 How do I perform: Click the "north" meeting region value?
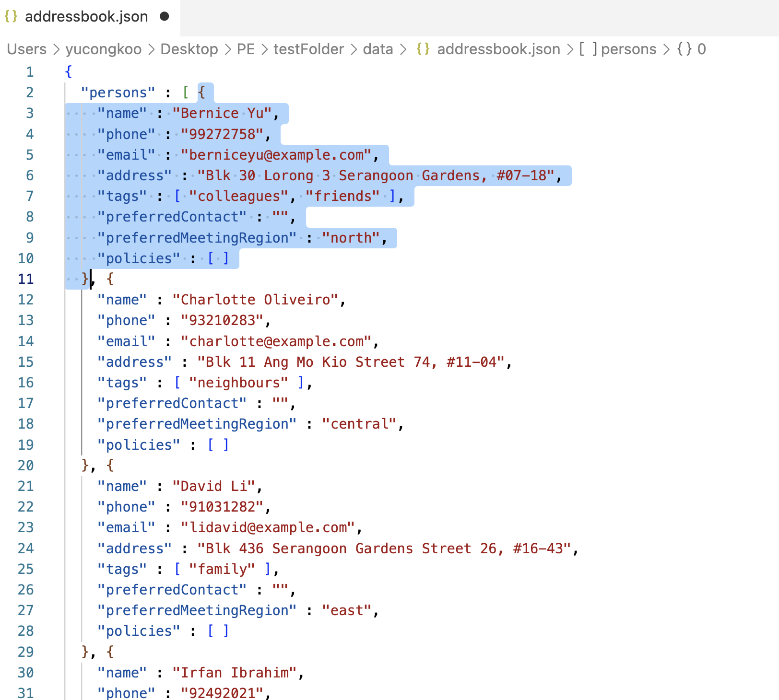(351, 238)
